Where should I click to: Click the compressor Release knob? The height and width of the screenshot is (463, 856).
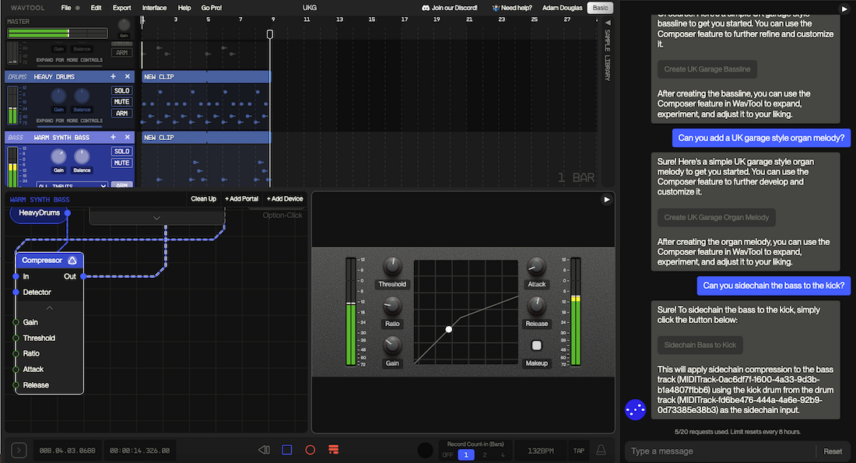[x=536, y=306]
